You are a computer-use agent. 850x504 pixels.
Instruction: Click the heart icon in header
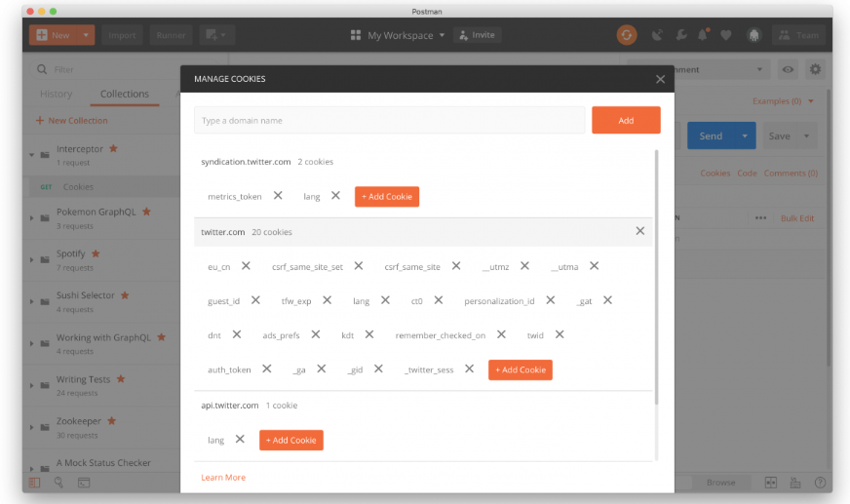[726, 35]
